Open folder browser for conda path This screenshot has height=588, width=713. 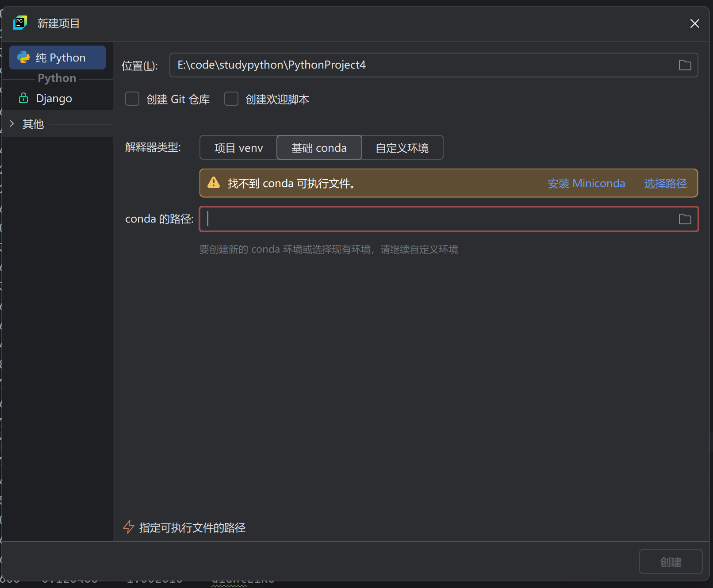click(x=685, y=219)
